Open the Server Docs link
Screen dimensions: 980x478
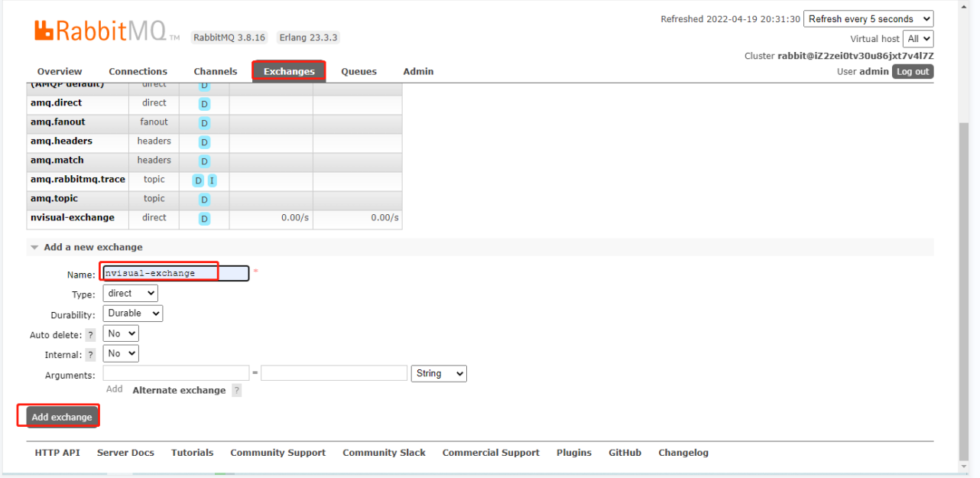click(125, 453)
